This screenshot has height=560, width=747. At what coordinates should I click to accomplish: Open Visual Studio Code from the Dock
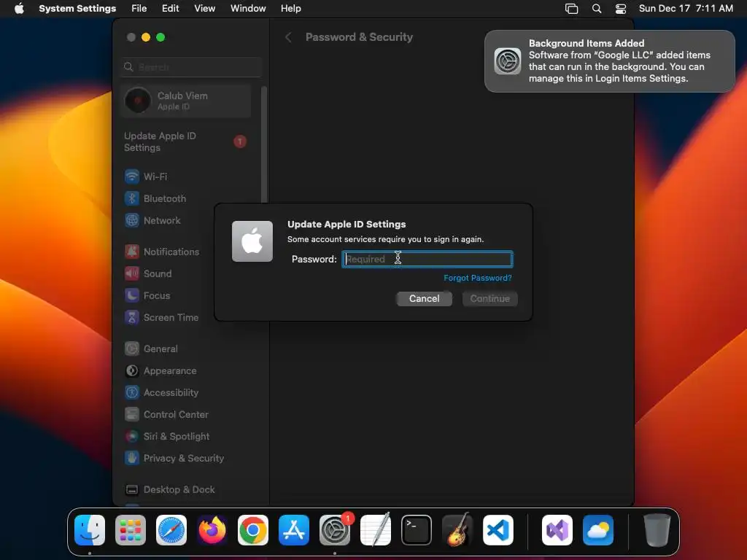[498, 530]
